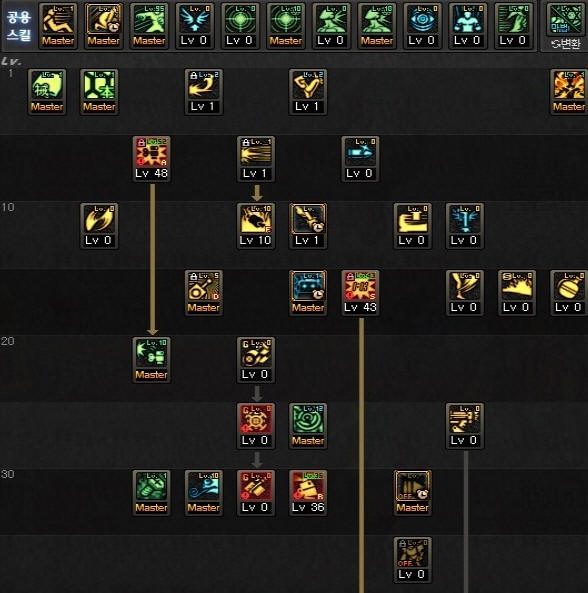The width and height of the screenshot is (588, 593).
Task: Choose the blue missile Lv 0 skill
Action: point(360,159)
